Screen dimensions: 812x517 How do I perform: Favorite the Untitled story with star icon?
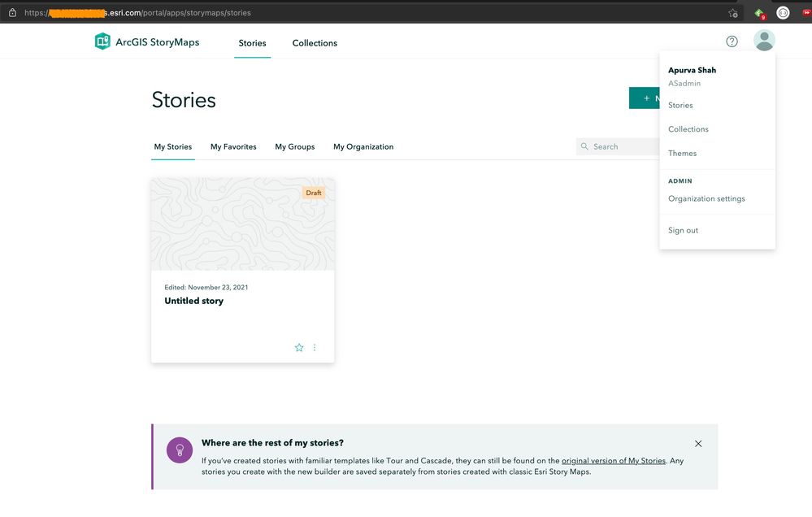coord(299,347)
